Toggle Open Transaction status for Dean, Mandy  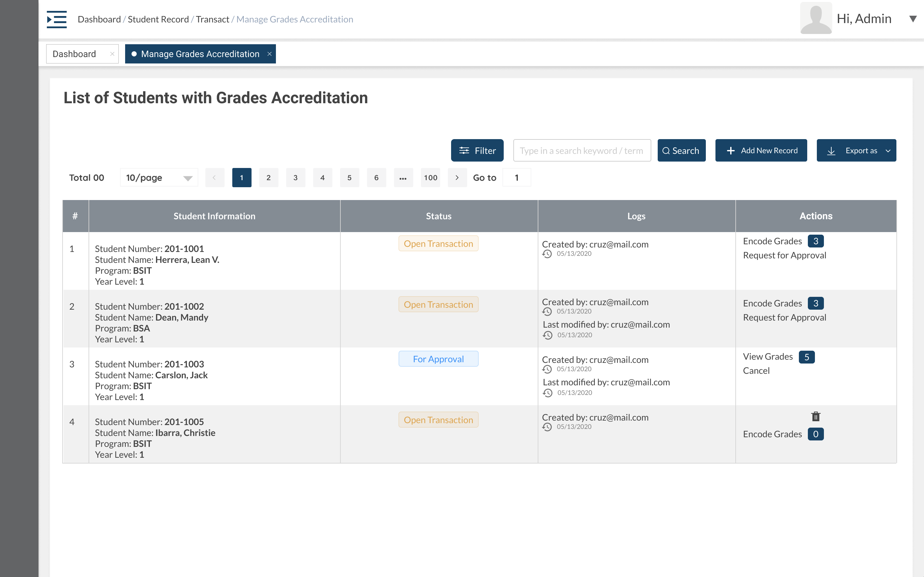[438, 304]
